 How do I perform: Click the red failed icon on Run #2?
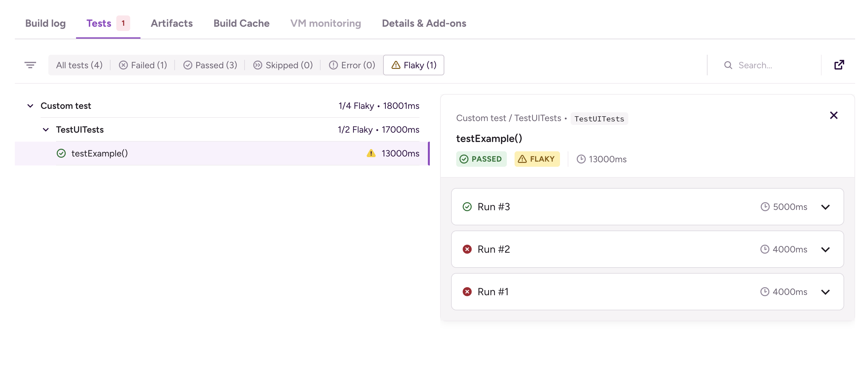click(467, 249)
